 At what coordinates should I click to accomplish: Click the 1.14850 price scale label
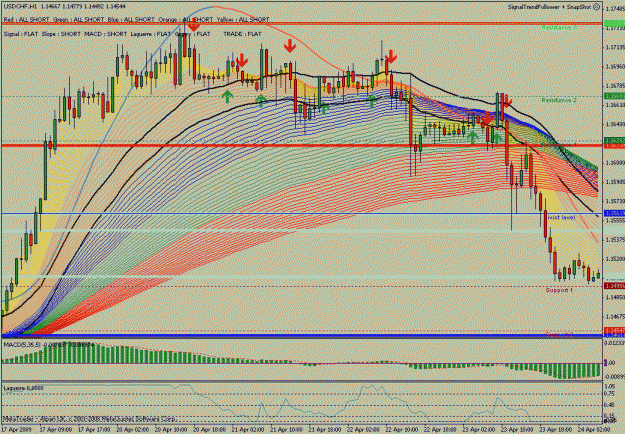(615, 297)
